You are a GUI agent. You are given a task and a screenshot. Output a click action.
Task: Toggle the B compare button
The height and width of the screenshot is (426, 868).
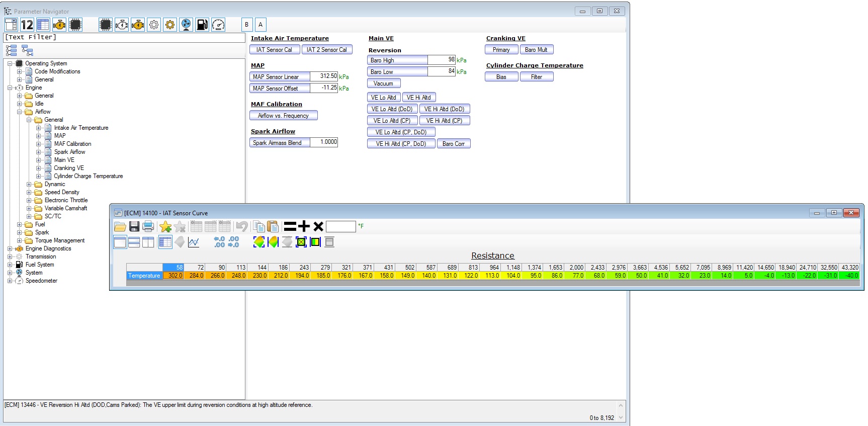[246, 25]
